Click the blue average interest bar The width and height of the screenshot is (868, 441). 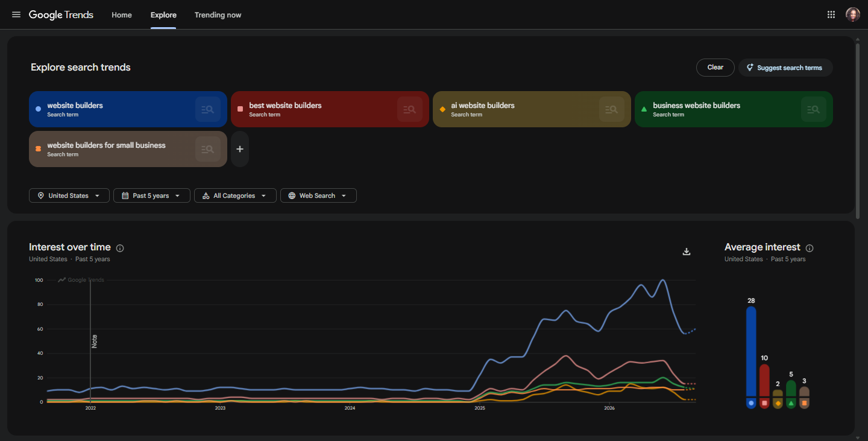751,351
